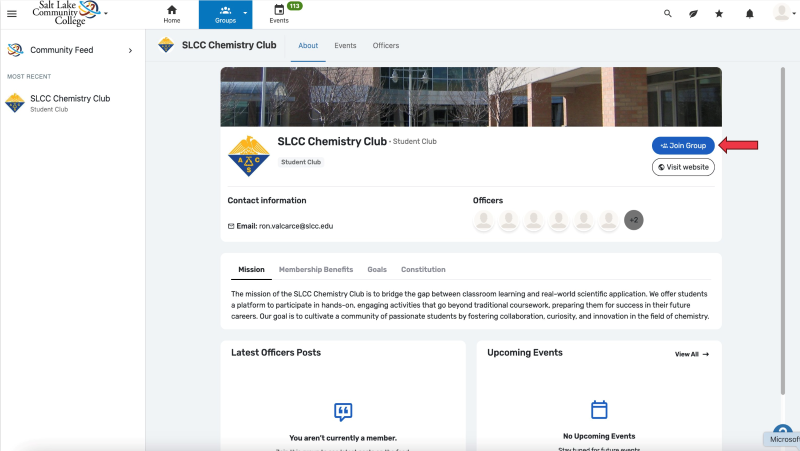Expand Community Feed chevron

point(130,50)
